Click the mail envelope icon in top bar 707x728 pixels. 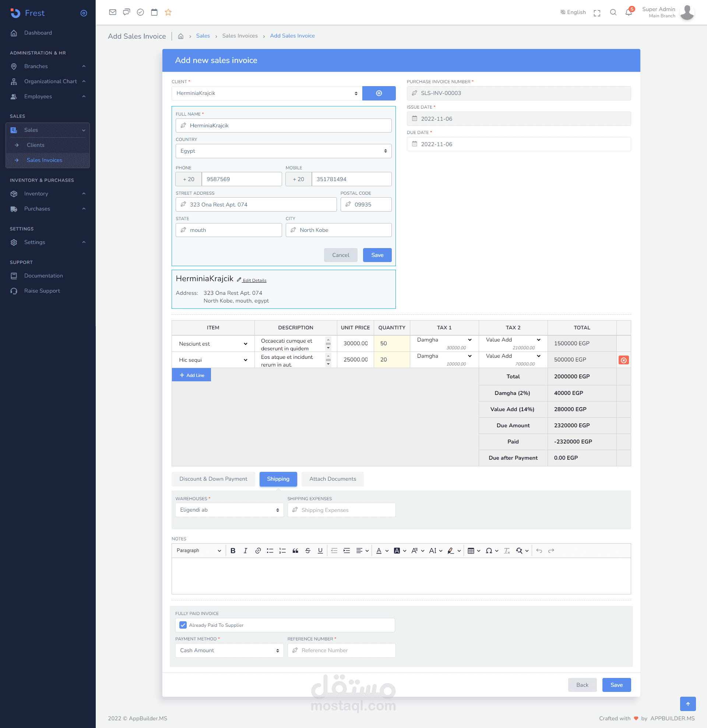[x=113, y=12]
